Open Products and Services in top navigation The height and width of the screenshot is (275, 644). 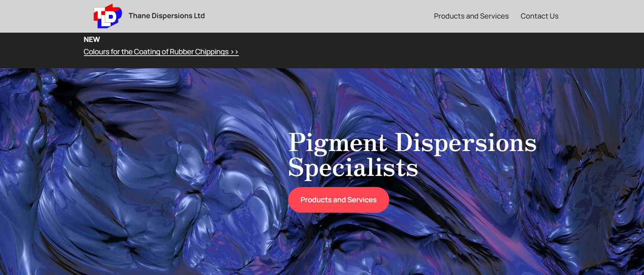[x=471, y=16]
